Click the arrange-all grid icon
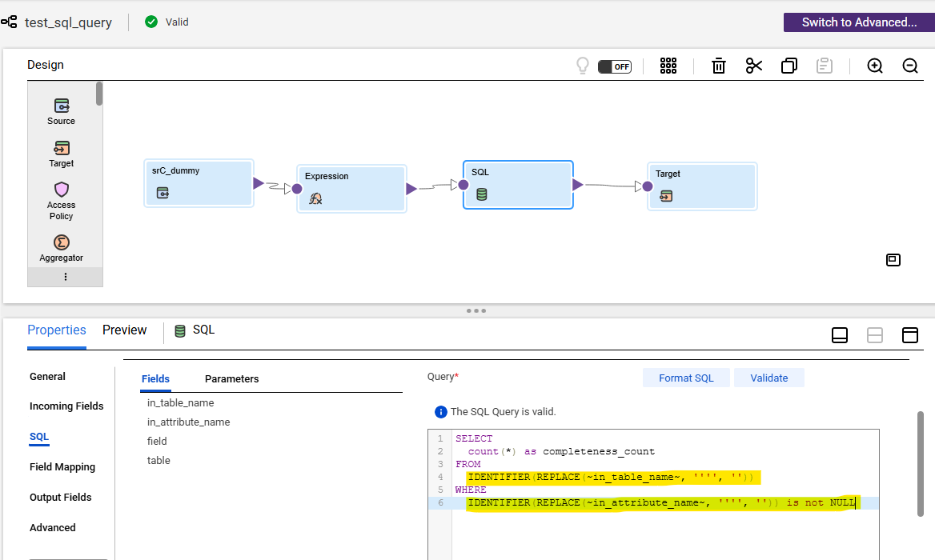The width and height of the screenshot is (935, 560). (668, 66)
